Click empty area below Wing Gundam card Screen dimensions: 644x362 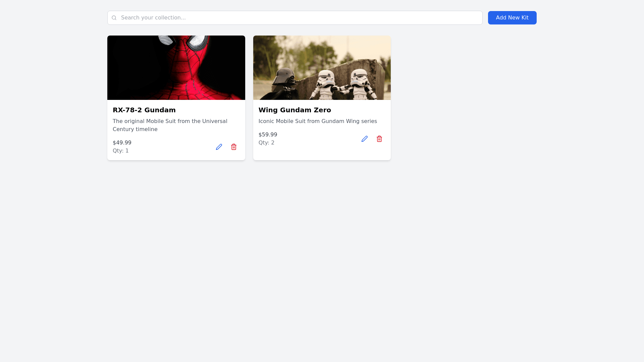point(322,235)
